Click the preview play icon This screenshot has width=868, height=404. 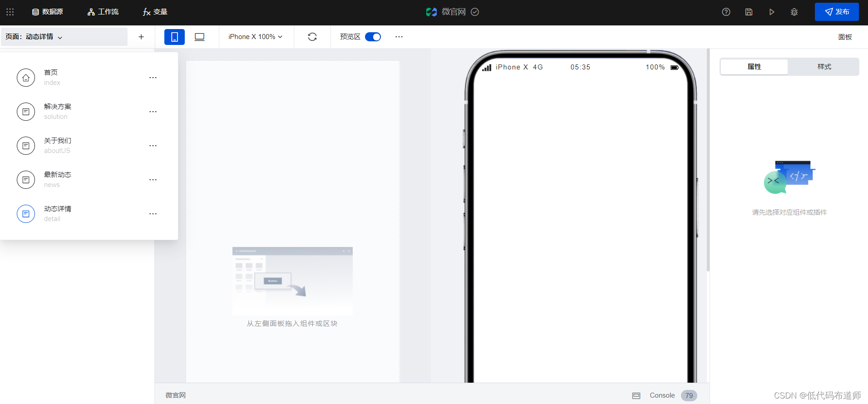coord(771,12)
